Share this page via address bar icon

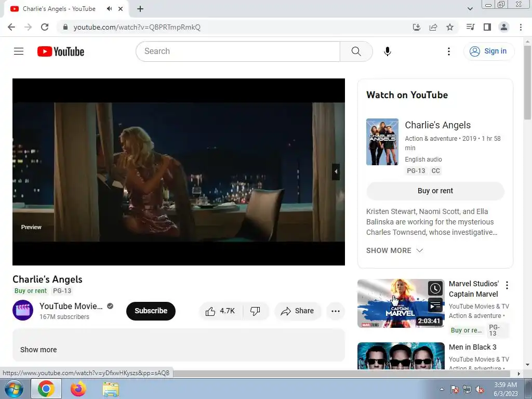pyautogui.click(x=433, y=27)
